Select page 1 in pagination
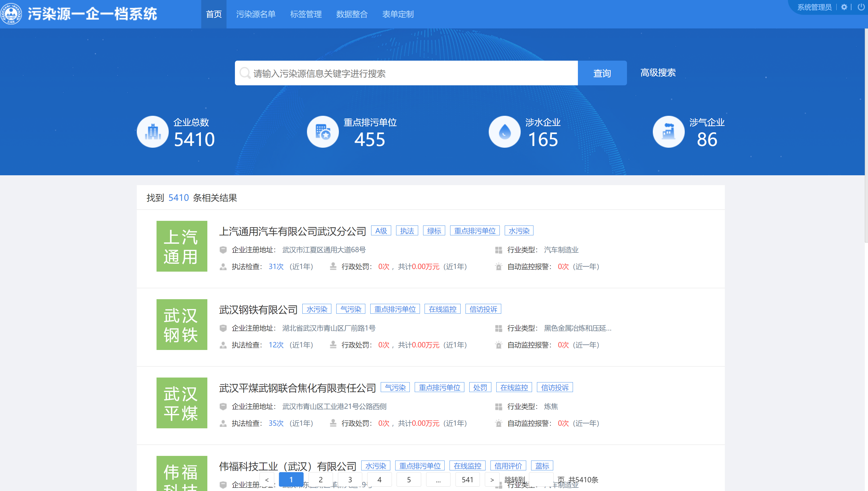This screenshot has width=868, height=491. (x=291, y=479)
